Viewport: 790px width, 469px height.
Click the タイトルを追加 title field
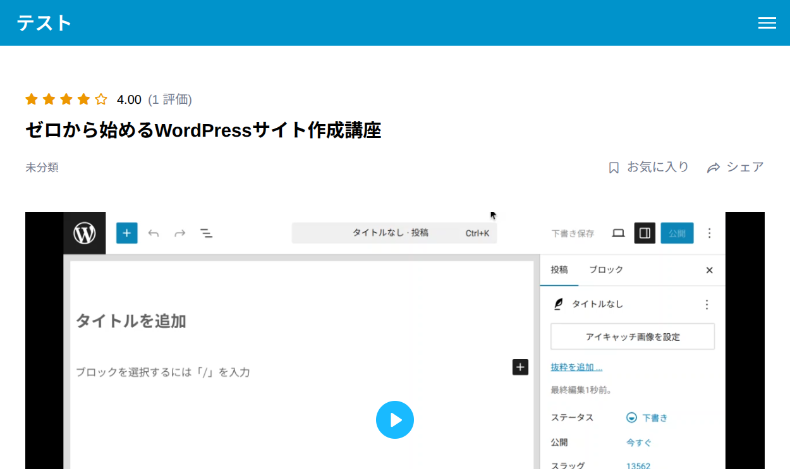(131, 321)
